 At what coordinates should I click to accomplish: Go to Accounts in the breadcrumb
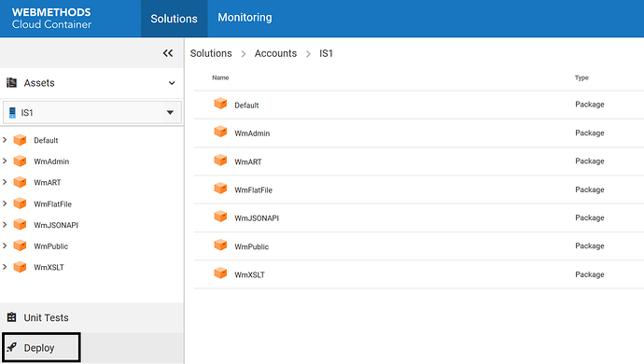coord(275,53)
